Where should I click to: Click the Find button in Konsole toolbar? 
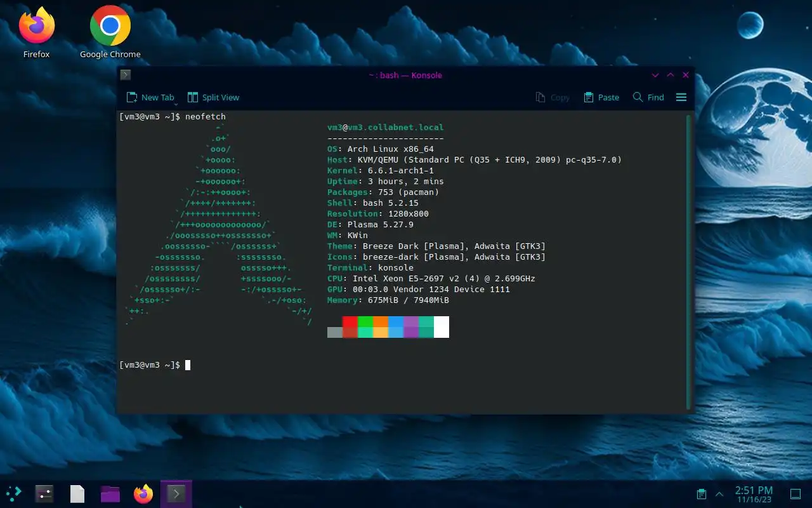[x=648, y=97]
